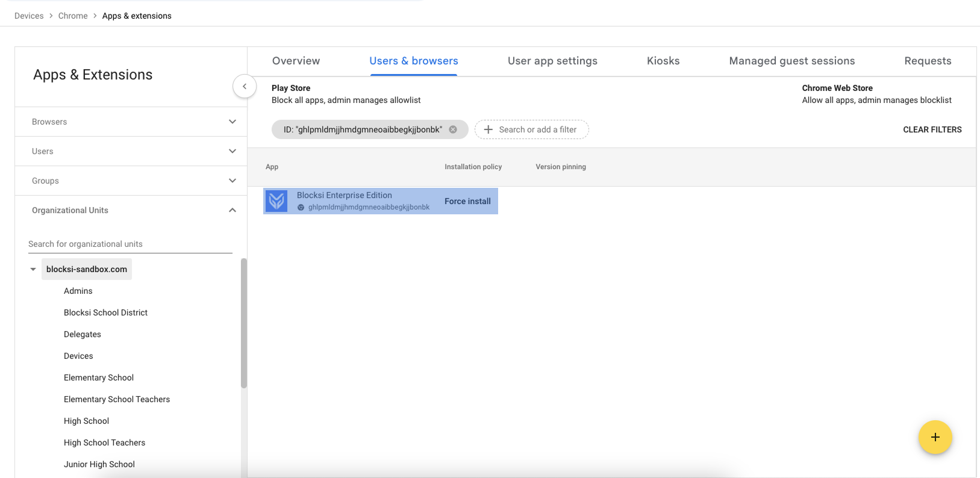
Task: Click the Chrome breadcrumb link
Action: [73, 16]
